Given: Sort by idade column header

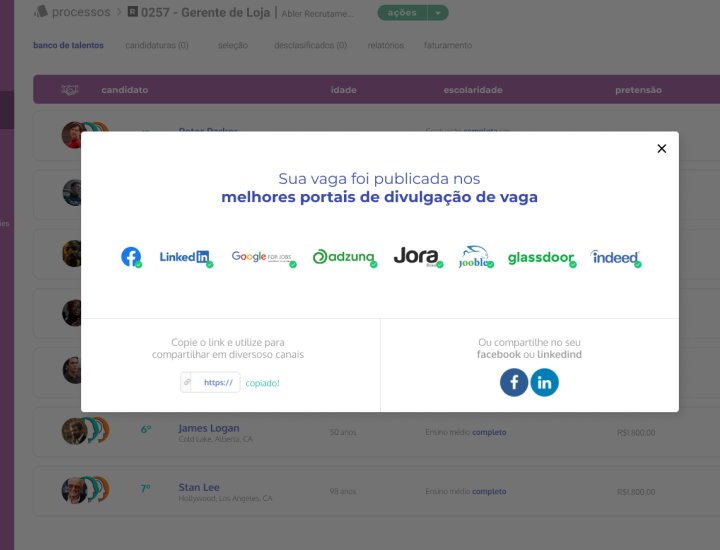Looking at the screenshot, I should 343,90.
